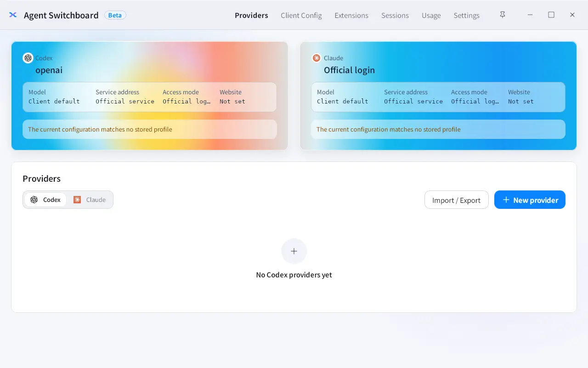The width and height of the screenshot is (588, 368).
Task: Open the Sessions tab
Action: point(395,15)
